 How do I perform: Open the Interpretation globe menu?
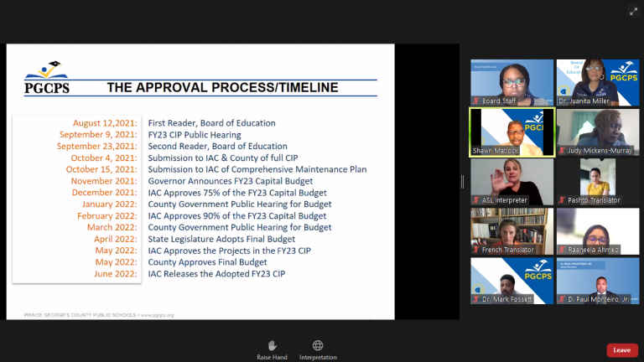[x=318, y=345]
